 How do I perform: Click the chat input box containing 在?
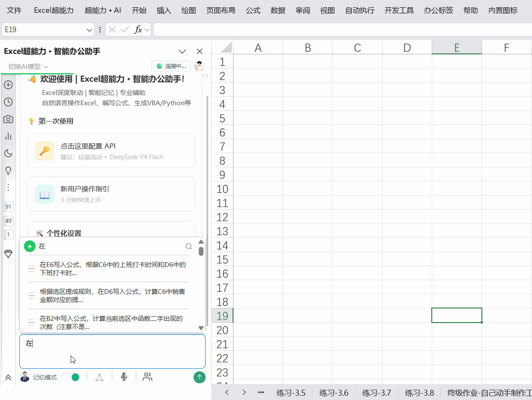[x=112, y=351]
